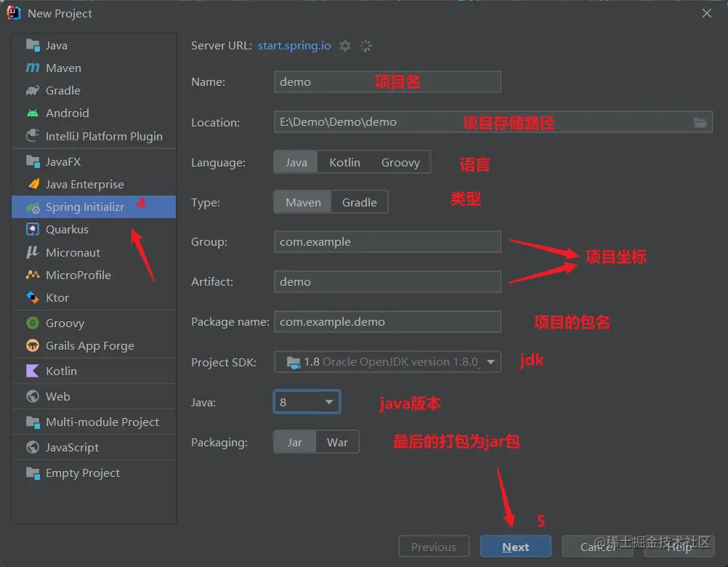728x567 pixels.
Task: Set build type to Gradle
Action: tap(360, 203)
